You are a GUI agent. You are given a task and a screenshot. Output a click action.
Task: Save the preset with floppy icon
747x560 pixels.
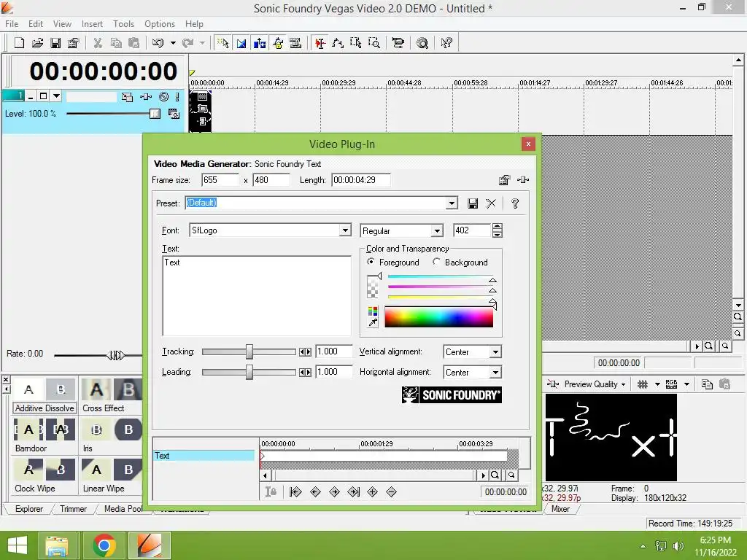pos(473,203)
